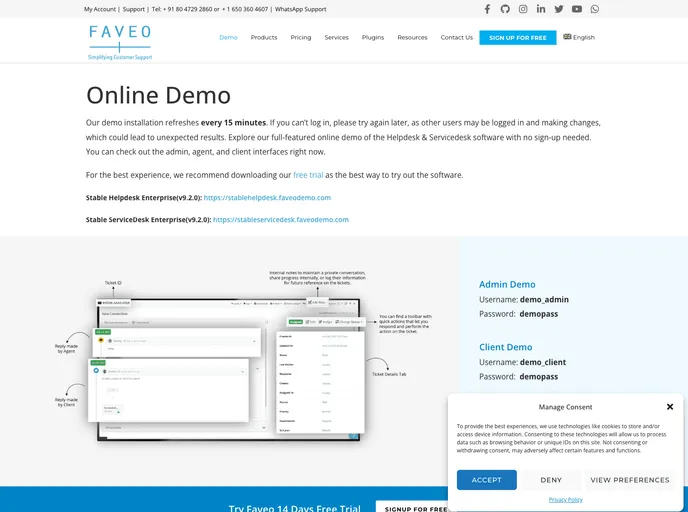Open the Instagram social icon

(523, 9)
